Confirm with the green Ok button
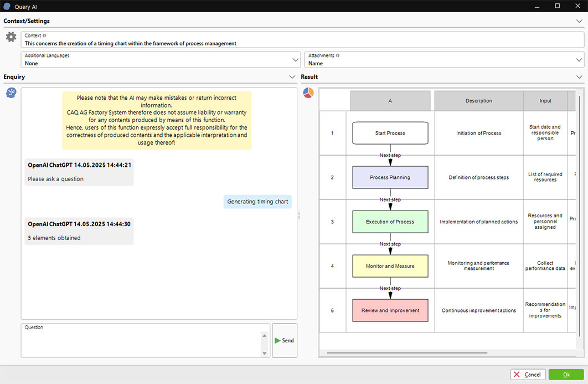 (566, 375)
